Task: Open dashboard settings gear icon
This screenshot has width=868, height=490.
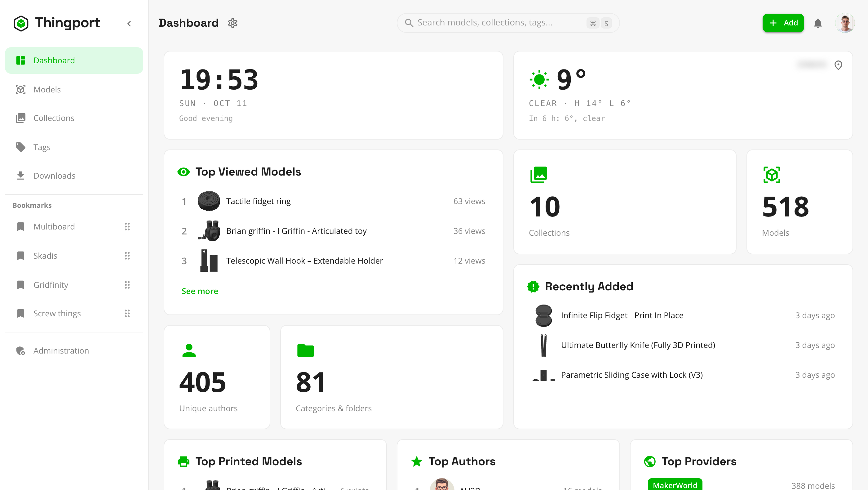Action: pos(232,23)
